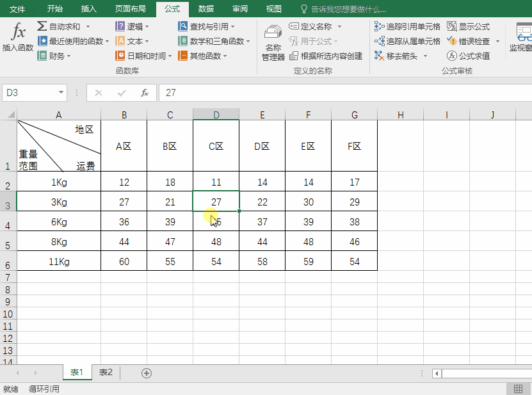Click the 循环引用 status bar indicator
Screen dimensions: 532x395
44,389
